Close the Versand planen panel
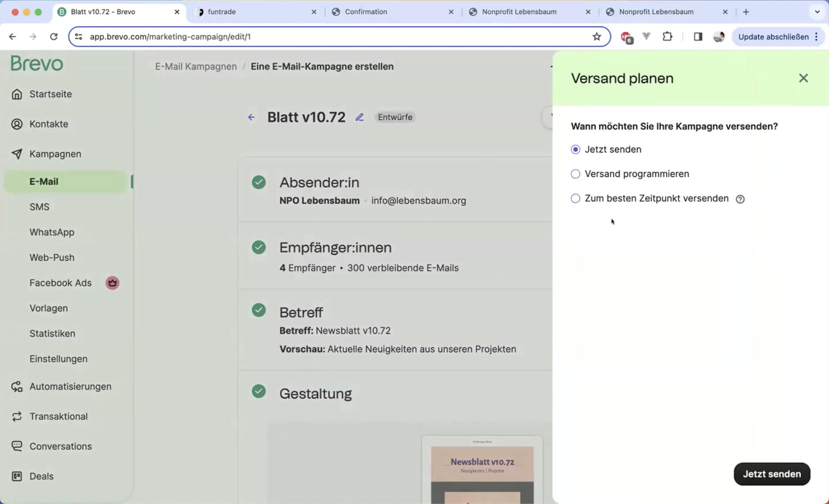The width and height of the screenshot is (829, 504). click(803, 78)
